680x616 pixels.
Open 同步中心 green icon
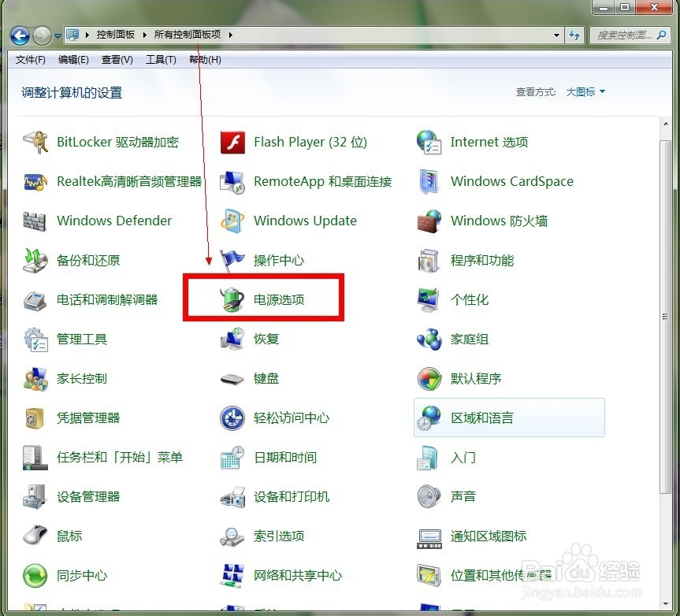(x=35, y=576)
